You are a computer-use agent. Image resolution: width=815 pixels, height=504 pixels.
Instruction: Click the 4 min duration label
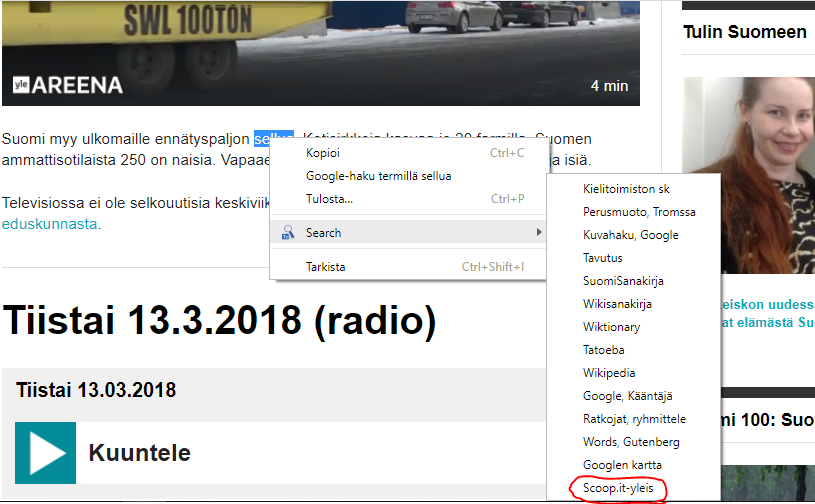click(609, 86)
